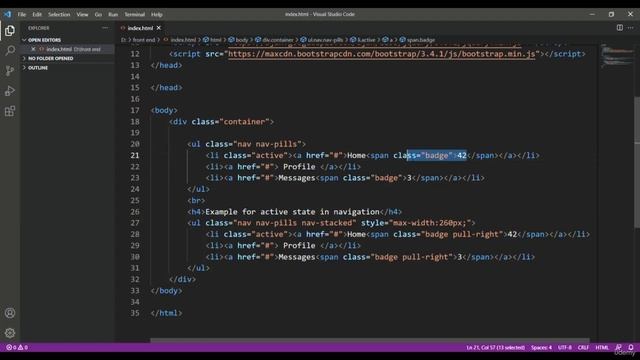Screen dimensions: 640x360
Task: Select the index.html editor tab
Action: tap(140, 28)
